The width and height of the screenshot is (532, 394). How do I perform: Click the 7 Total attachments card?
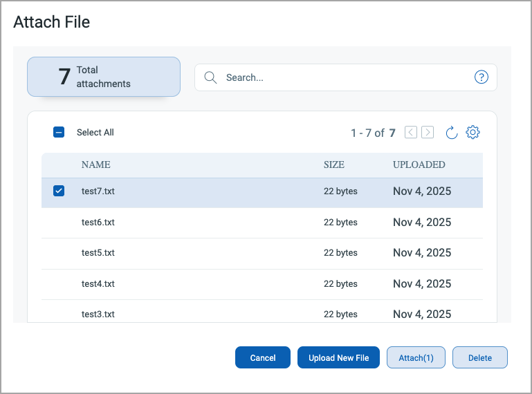(x=104, y=77)
